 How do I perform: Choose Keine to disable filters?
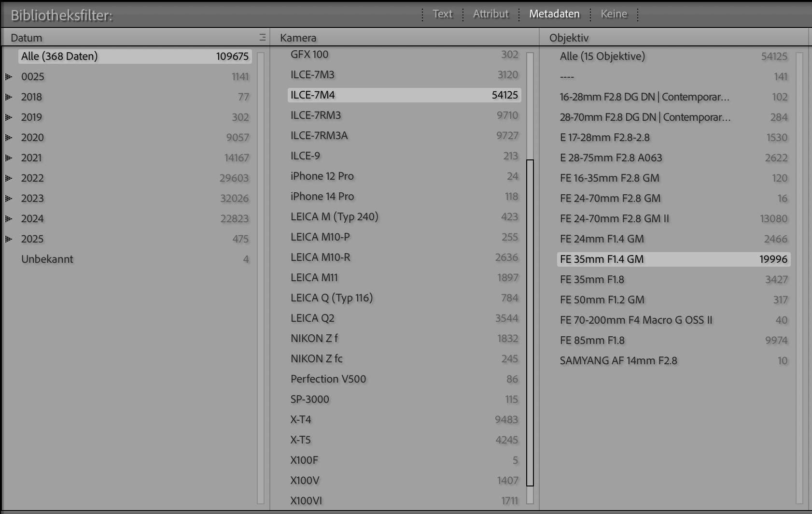tap(614, 14)
